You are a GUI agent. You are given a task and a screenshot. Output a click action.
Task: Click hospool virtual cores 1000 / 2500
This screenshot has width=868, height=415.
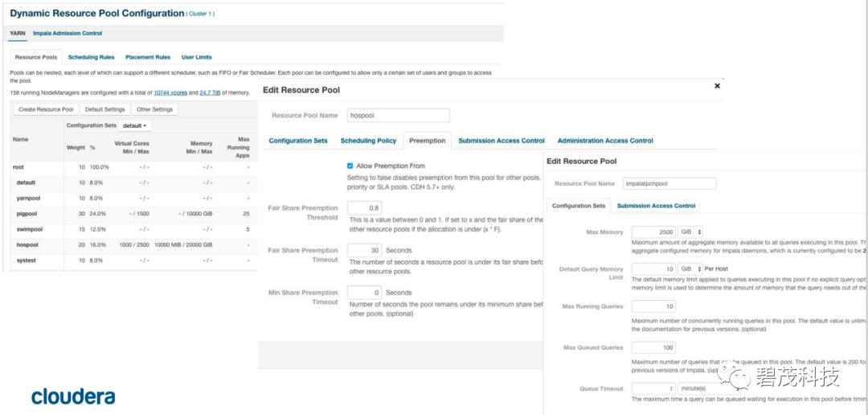coord(134,244)
